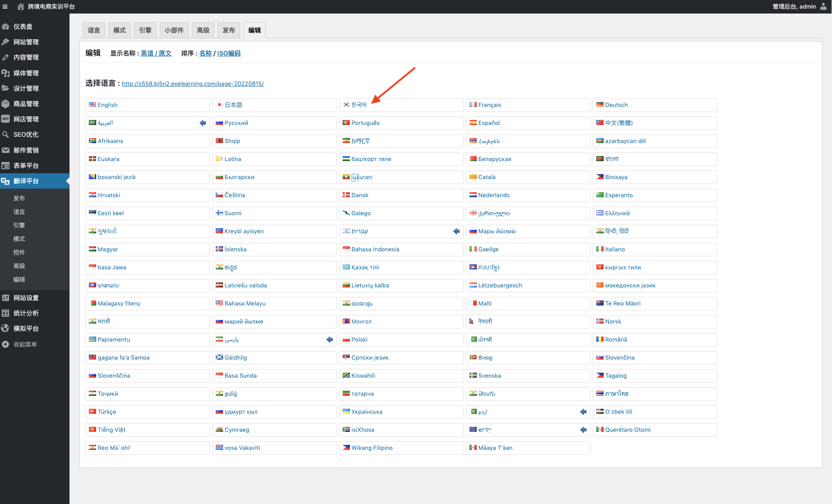Image resolution: width=832 pixels, height=504 pixels.
Task: Open the 语言 submenu item in sidebar
Action: (x=19, y=212)
